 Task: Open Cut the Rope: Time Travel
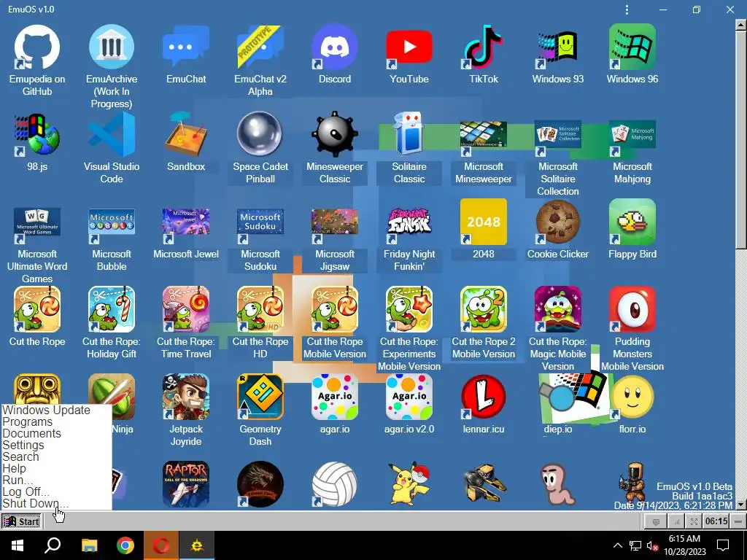tap(186, 309)
